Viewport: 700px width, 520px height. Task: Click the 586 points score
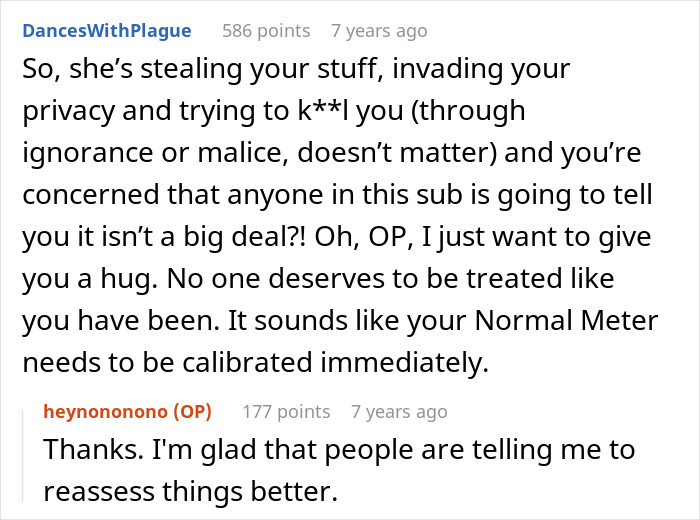[x=266, y=31]
